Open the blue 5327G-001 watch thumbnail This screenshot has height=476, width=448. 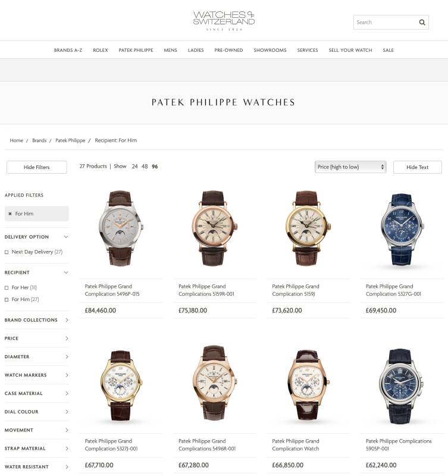point(402,229)
